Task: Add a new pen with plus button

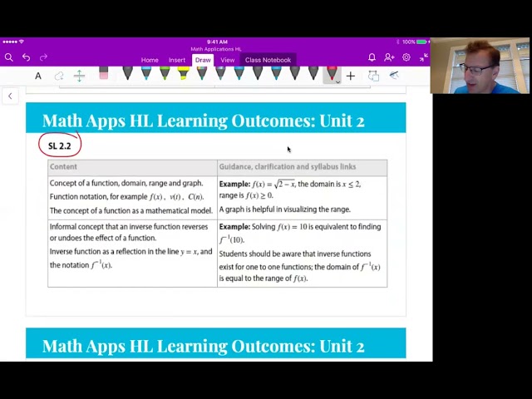Action: coord(351,76)
